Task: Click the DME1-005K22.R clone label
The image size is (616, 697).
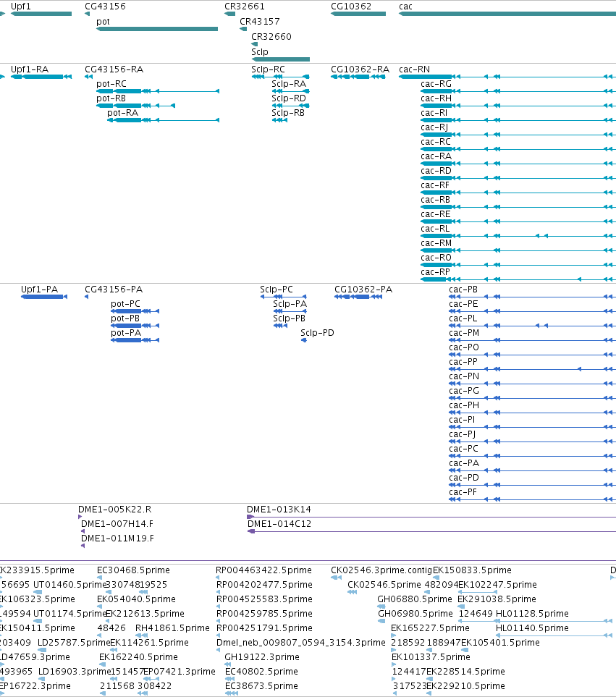Action: pos(114,510)
